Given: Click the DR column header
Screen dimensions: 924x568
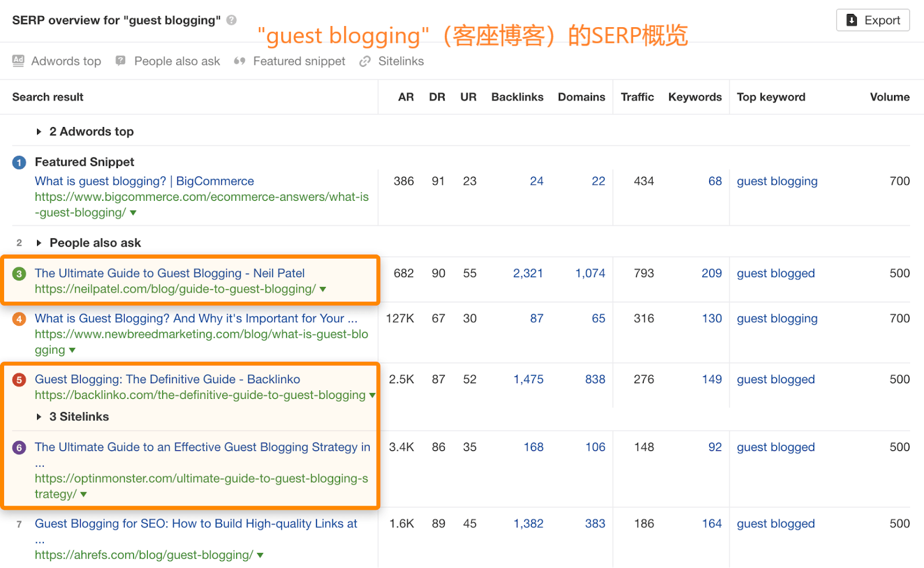Looking at the screenshot, I should [x=437, y=97].
